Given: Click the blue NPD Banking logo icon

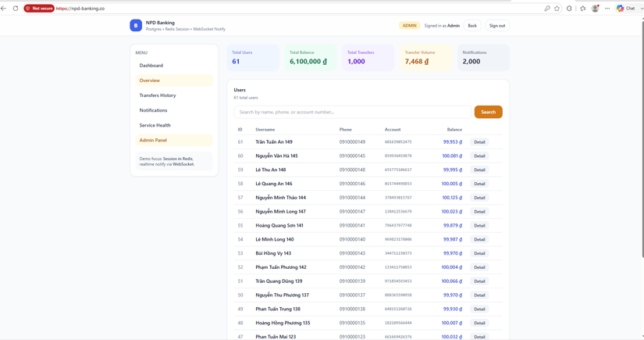Looking at the screenshot, I should click(x=136, y=26).
